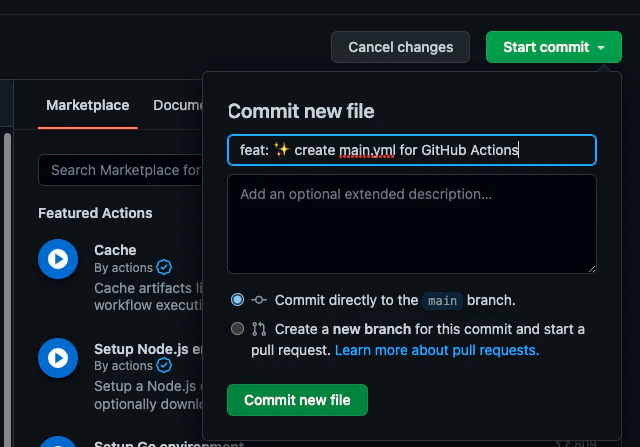Screen dimensions: 640x447
Task: Click verified badge next to Cache's author
Action: [x=164, y=267]
